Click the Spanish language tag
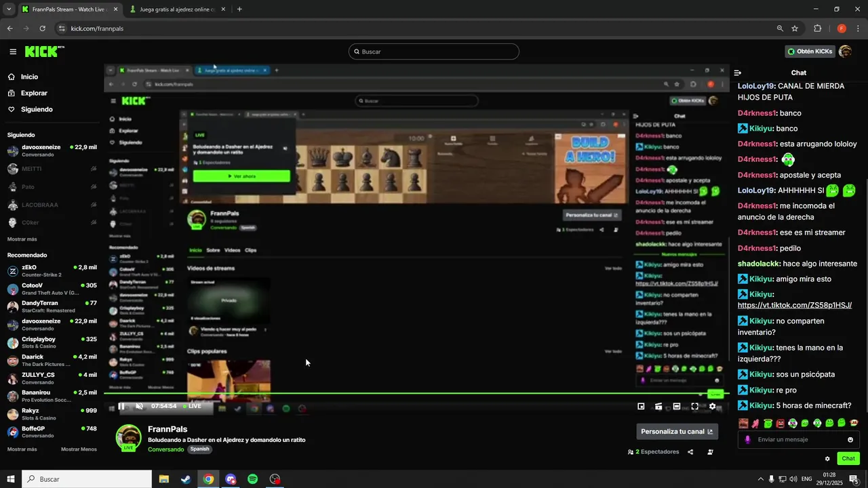 [199, 449]
